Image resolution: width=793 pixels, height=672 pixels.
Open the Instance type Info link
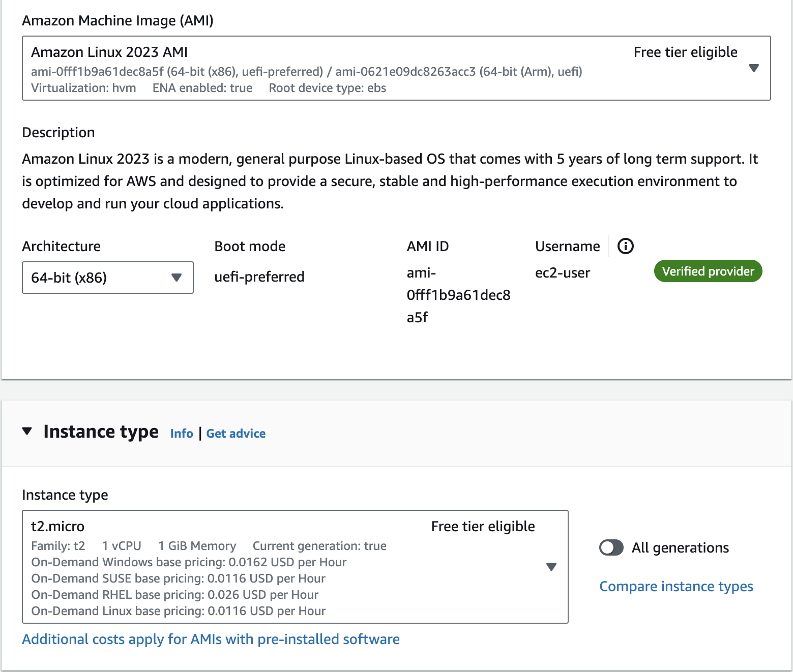[182, 434]
